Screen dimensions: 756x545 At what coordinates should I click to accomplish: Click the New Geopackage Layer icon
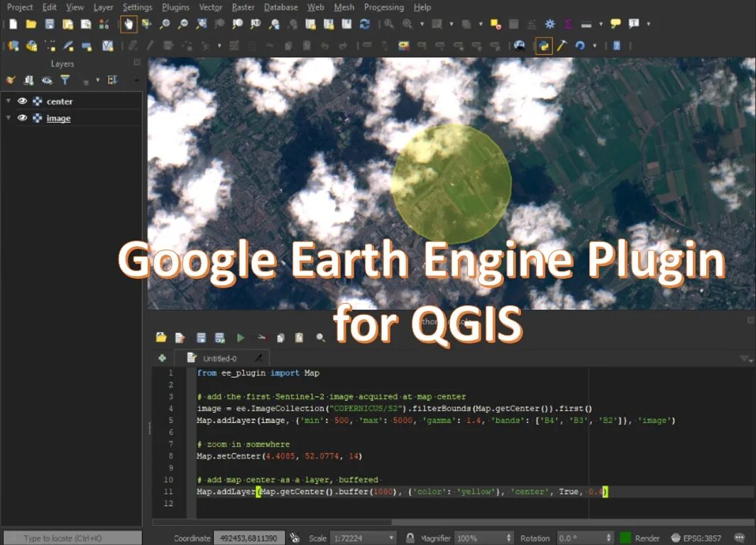[x=31, y=46]
